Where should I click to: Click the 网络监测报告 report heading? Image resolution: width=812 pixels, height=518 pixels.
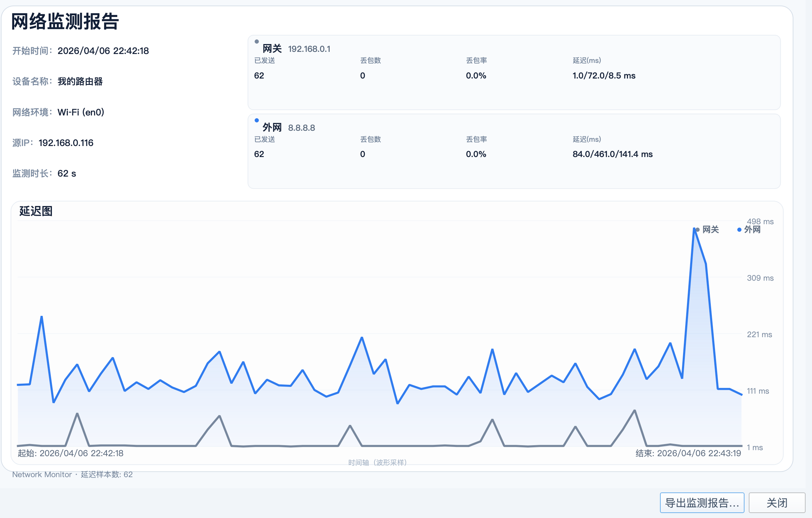pos(65,21)
